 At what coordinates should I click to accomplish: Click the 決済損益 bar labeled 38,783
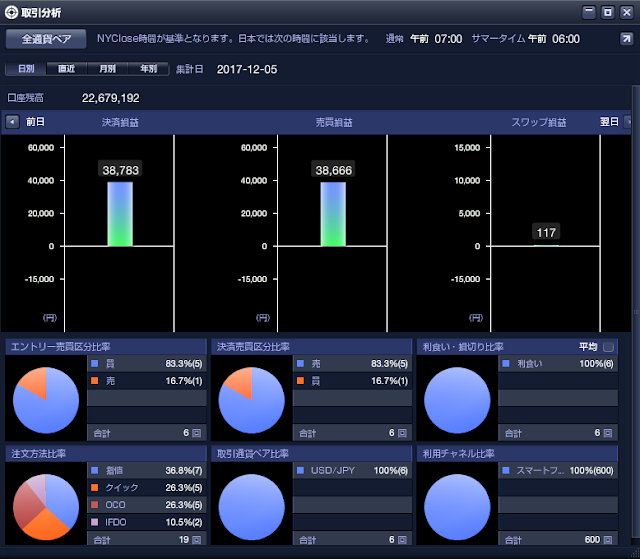click(x=120, y=214)
